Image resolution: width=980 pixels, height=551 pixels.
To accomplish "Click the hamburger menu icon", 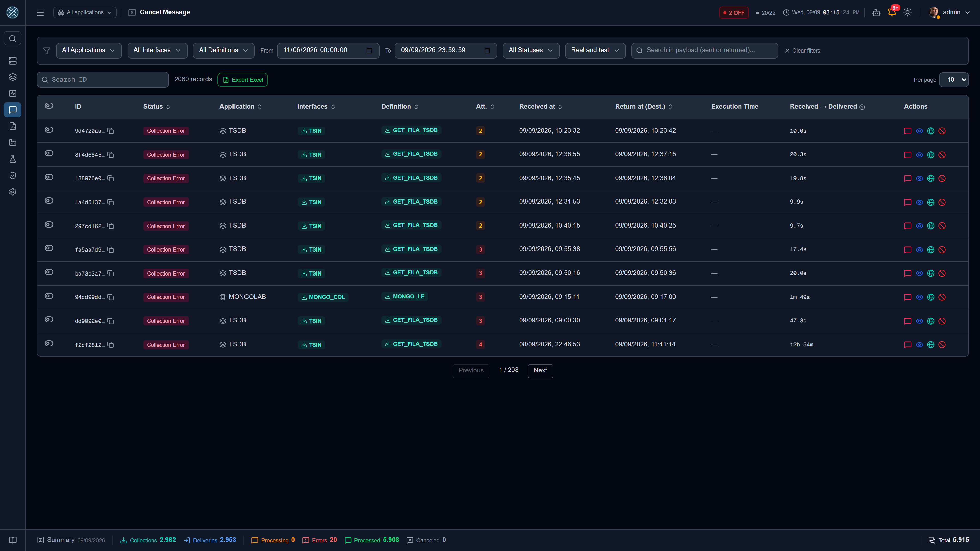I will coord(40,12).
